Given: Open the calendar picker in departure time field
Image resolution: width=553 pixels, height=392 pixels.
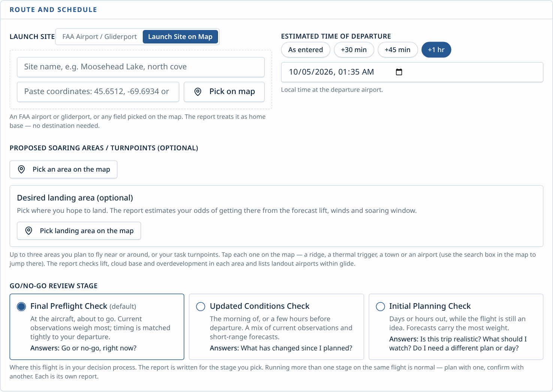Looking at the screenshot, I should (399, 72).
